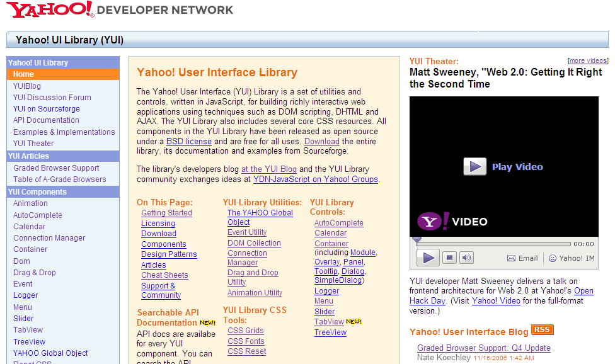Toggle the video volume speaker icon
This screenshot has width=615, height=364.
click(466, 258)
